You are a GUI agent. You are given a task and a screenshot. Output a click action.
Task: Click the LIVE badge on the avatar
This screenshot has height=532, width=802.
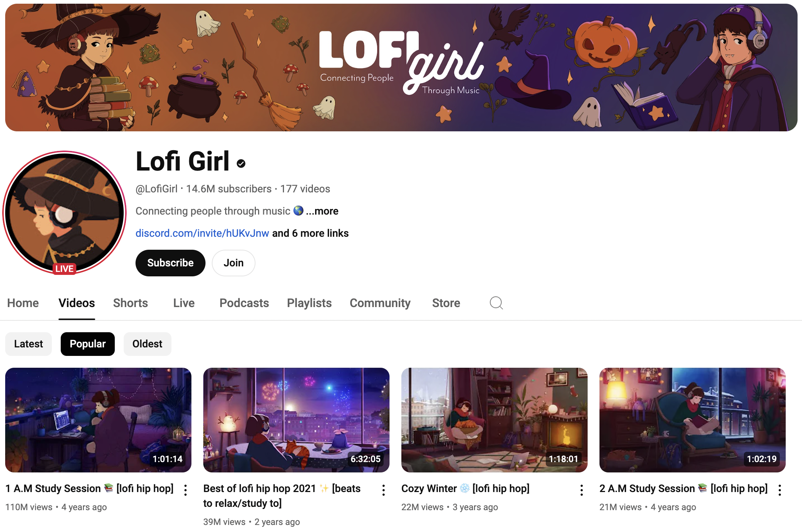64,269
